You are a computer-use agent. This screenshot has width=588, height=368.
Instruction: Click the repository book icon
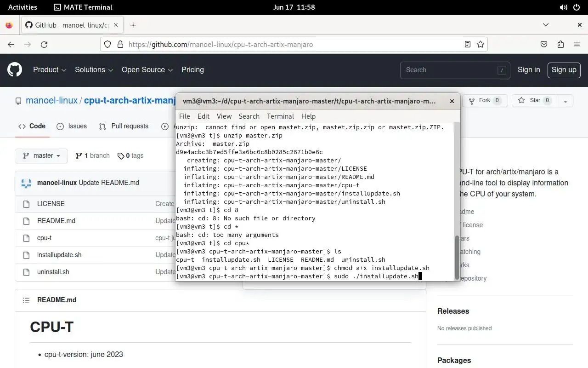[18, 101]
